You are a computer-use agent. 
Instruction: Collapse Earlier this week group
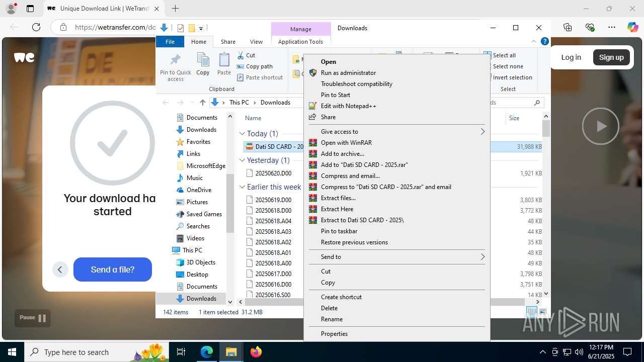click(242, 187)
